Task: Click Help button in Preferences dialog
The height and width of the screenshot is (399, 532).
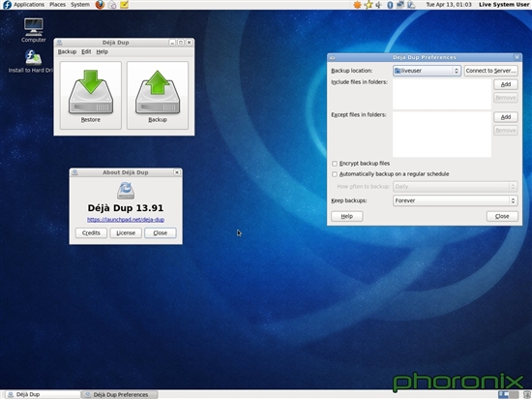Action: pyautogui.click(x=346, y=216)
